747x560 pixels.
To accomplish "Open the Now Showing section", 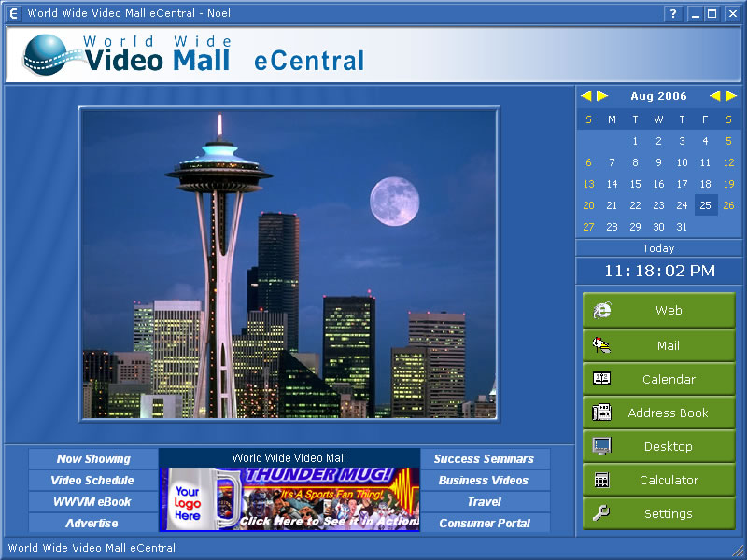I will pos(93,459).
